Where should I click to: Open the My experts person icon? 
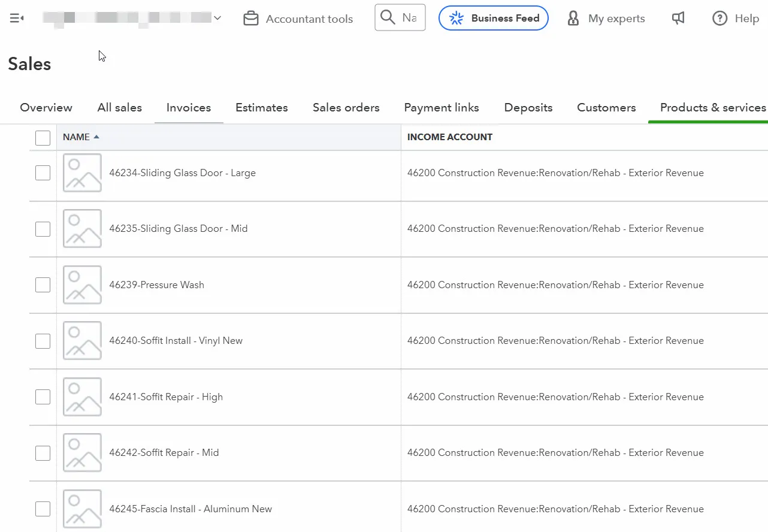click(573, 19)
